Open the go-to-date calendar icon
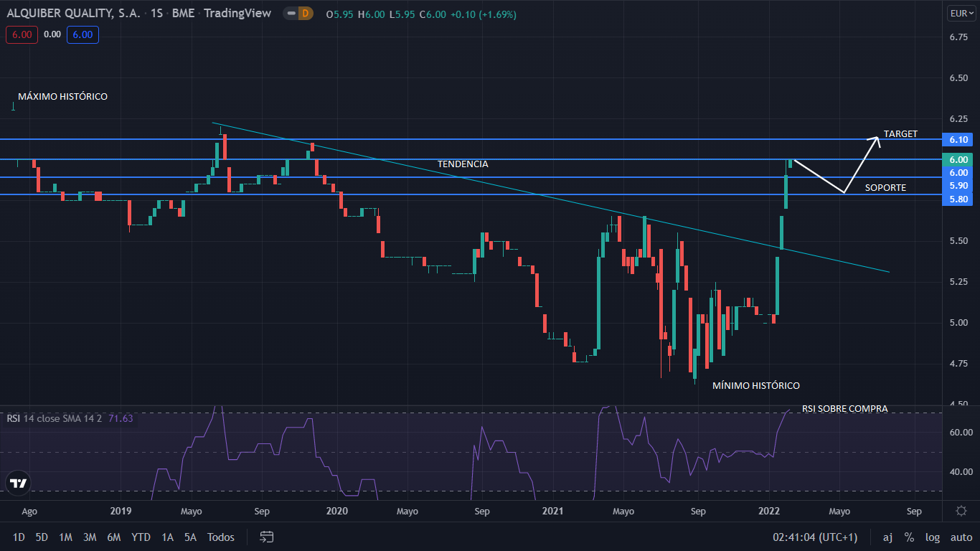 [267, 537]
